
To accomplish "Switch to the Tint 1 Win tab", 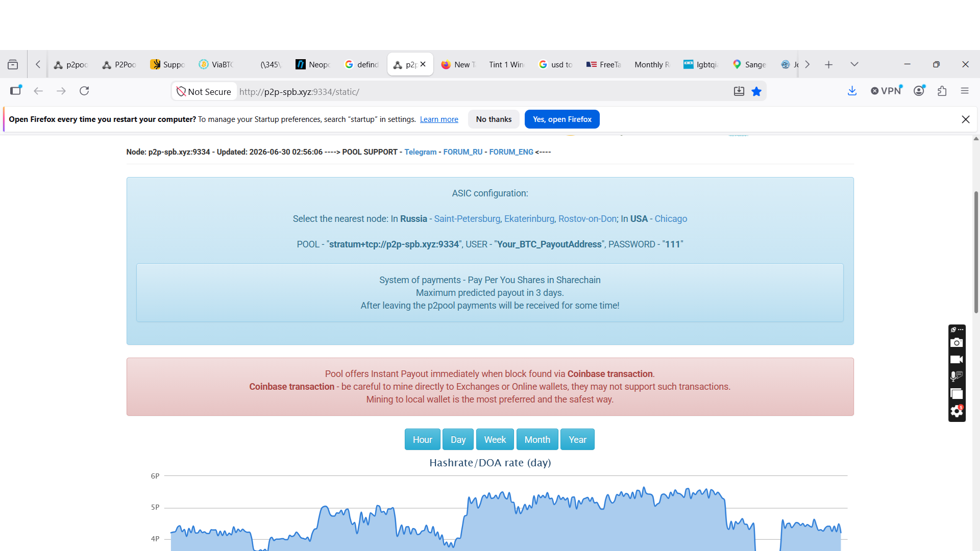I will click(506, 64).
